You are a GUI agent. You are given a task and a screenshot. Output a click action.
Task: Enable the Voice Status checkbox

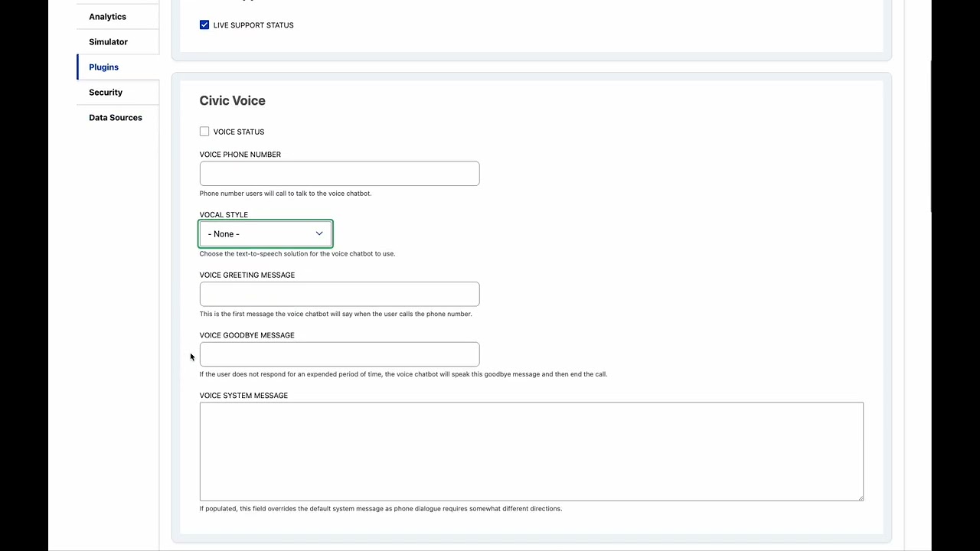point(204,132)
